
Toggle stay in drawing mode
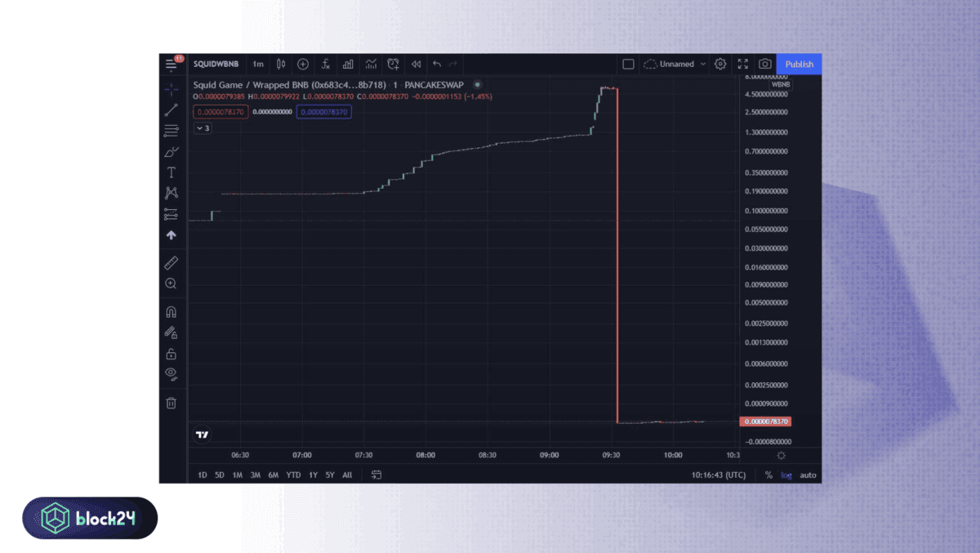click(x=171, y=332)
